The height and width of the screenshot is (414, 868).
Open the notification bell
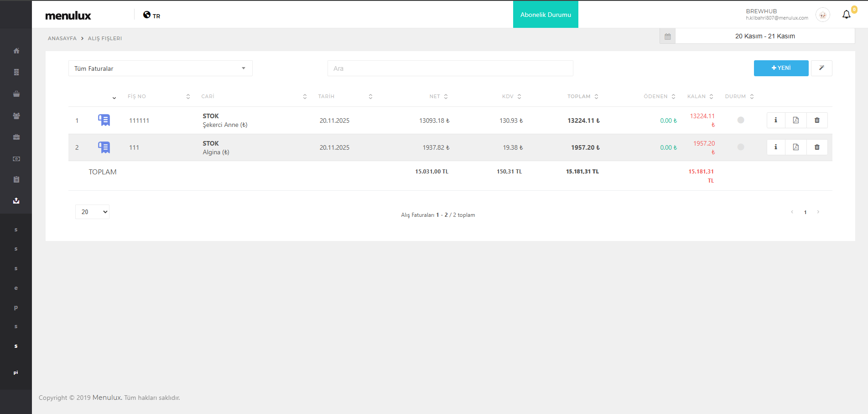pos(846,15)
